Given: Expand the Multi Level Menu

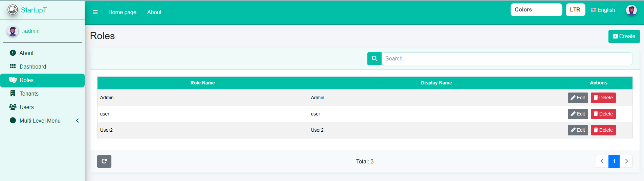Looking at the screenshot, I should (40, 121).
